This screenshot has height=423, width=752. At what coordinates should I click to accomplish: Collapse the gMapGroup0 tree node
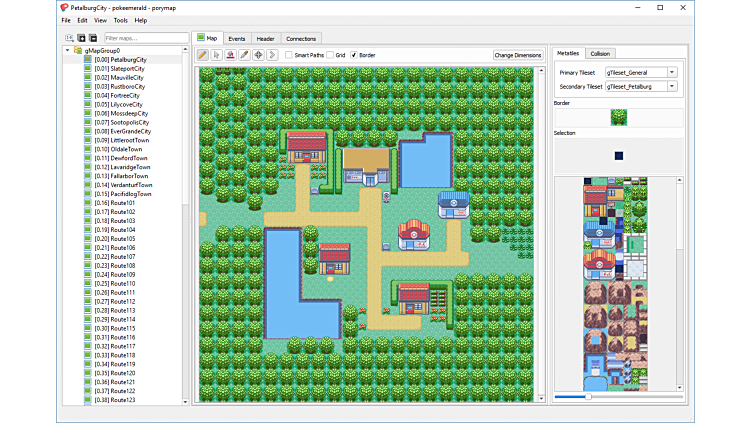click(68, 50)
